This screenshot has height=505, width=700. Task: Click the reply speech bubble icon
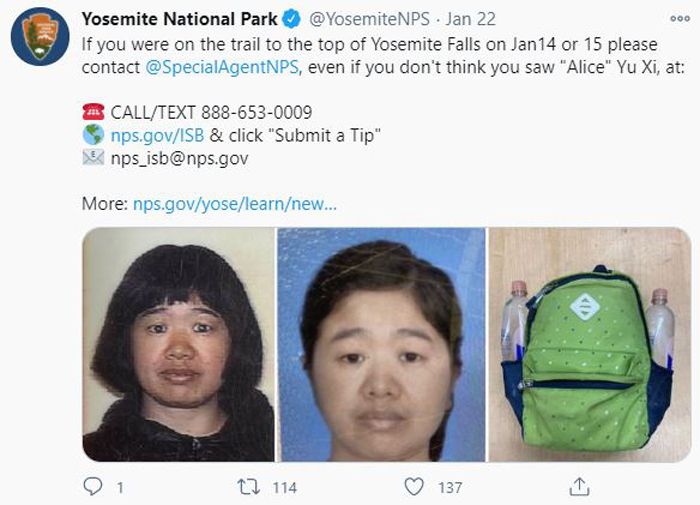(x=93, y=487)
